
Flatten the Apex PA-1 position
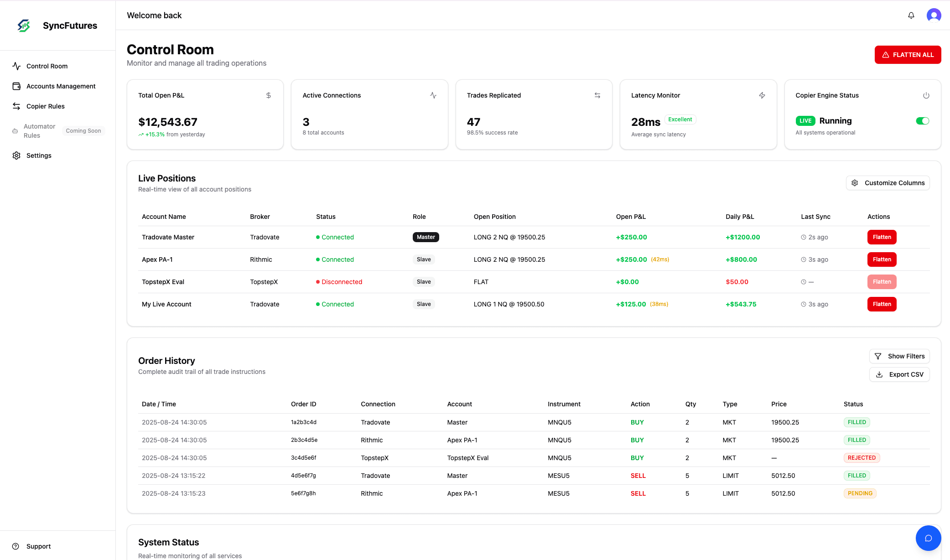(x=882, y=259)
